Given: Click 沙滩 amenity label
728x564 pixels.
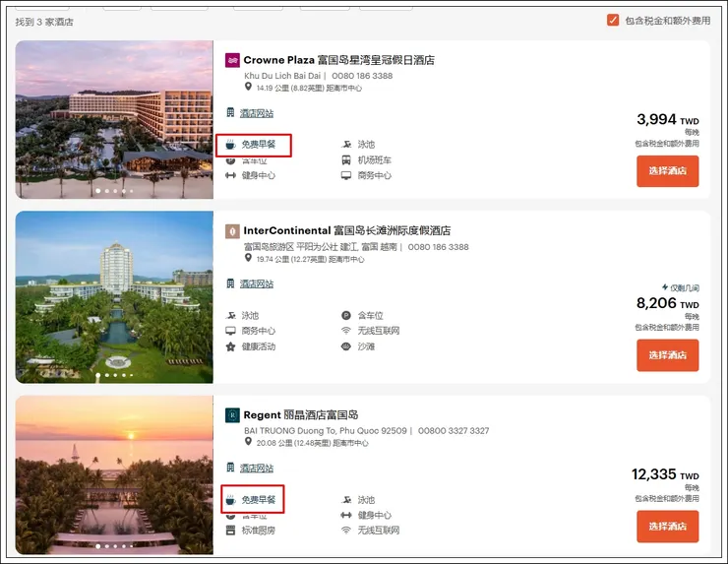Looking at the screenshot, I should tap(366, 346).
